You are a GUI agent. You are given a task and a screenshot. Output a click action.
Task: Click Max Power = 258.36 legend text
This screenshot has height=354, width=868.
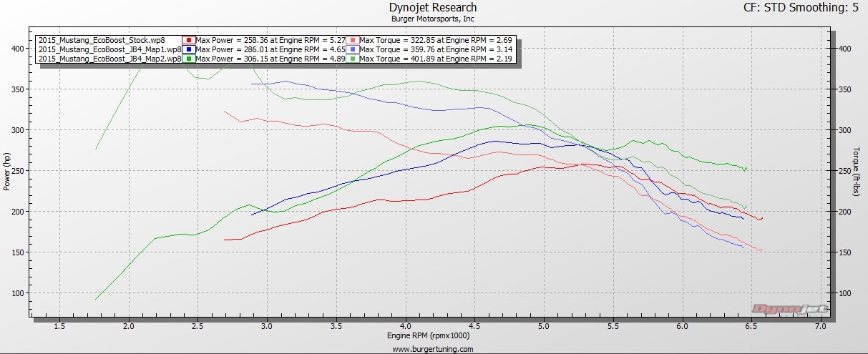click(x=270, y=40)
